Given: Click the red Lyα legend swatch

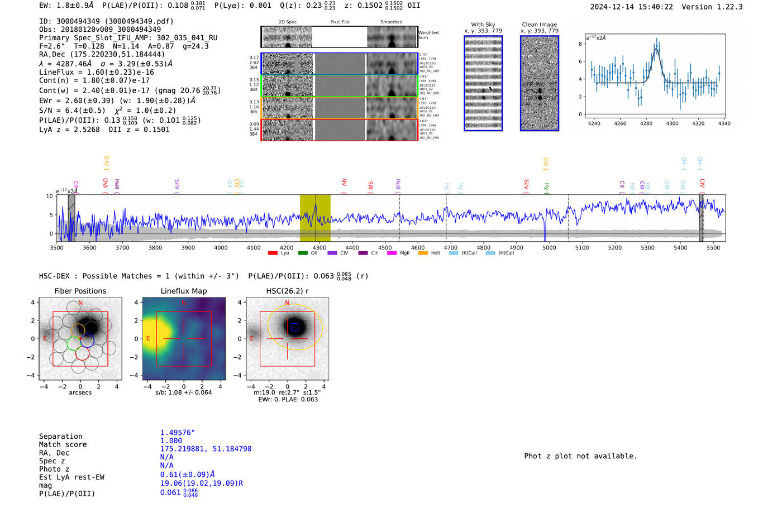Looking at the screenshot, I should click(x=273, y=253).
